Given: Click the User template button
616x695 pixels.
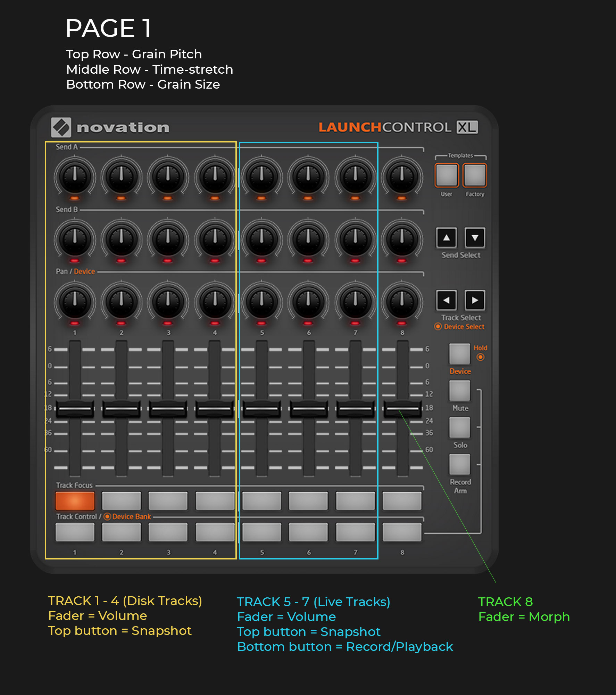Looking at the screenshot, I should 447,175.
